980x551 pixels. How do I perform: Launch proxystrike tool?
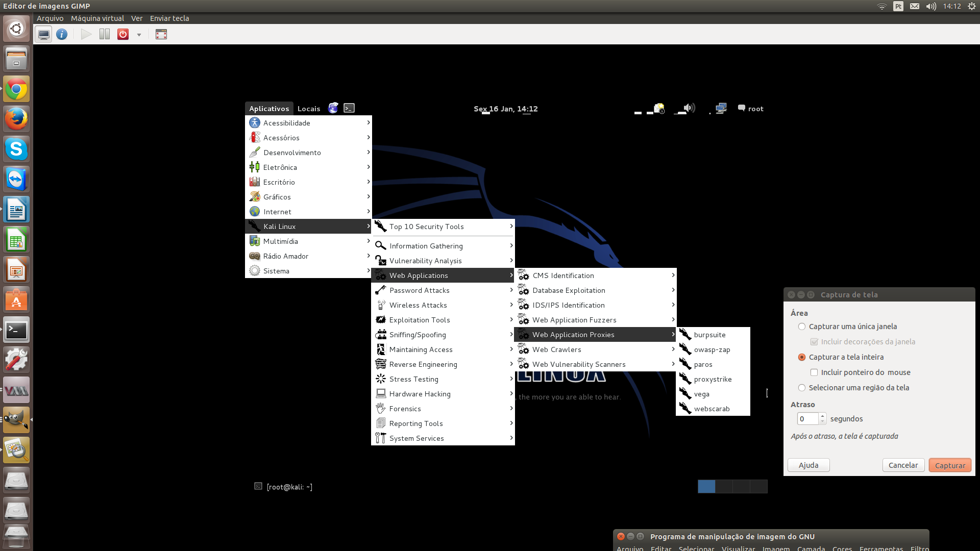coord(713,379)
